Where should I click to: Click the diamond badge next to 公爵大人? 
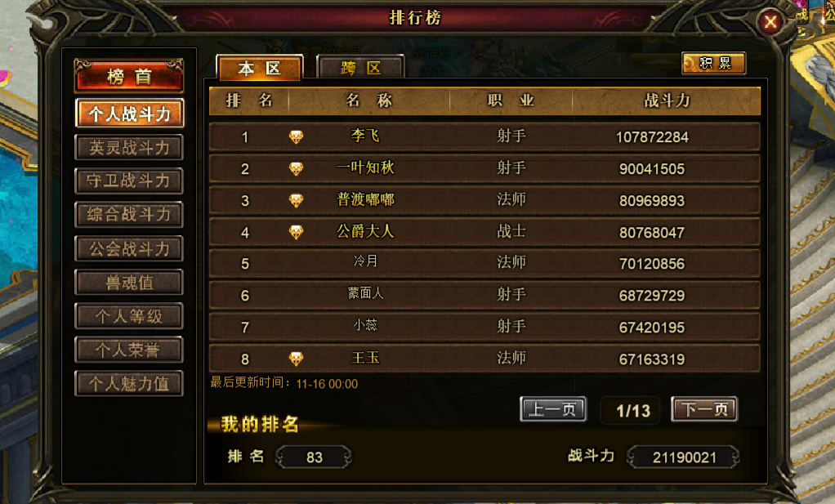coord(296,232)
